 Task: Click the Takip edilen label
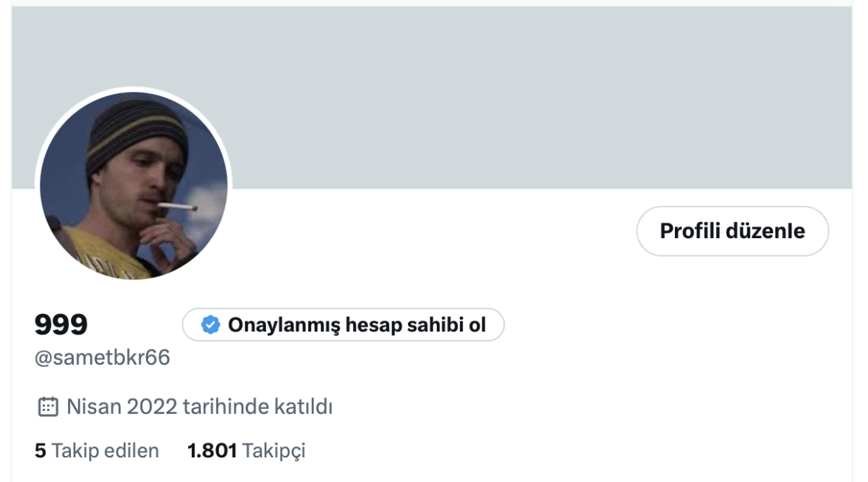pos(106,451)
